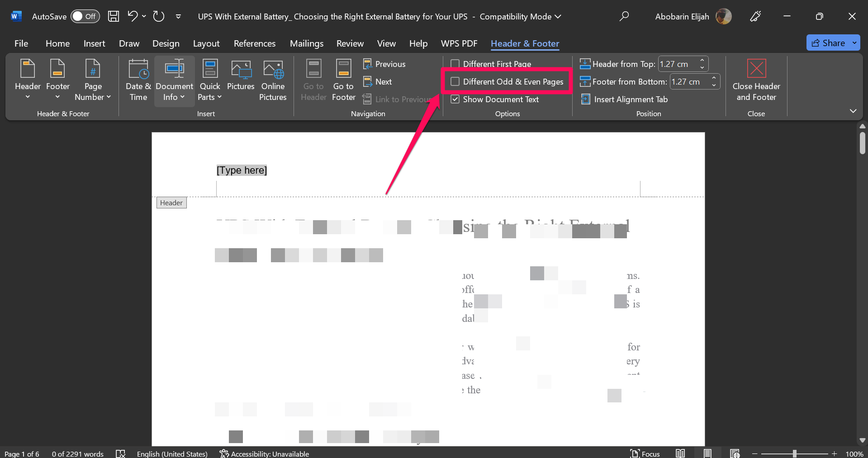868x458 pixels.
Task: Expand the Quick Parts menu
Action: 210,80
